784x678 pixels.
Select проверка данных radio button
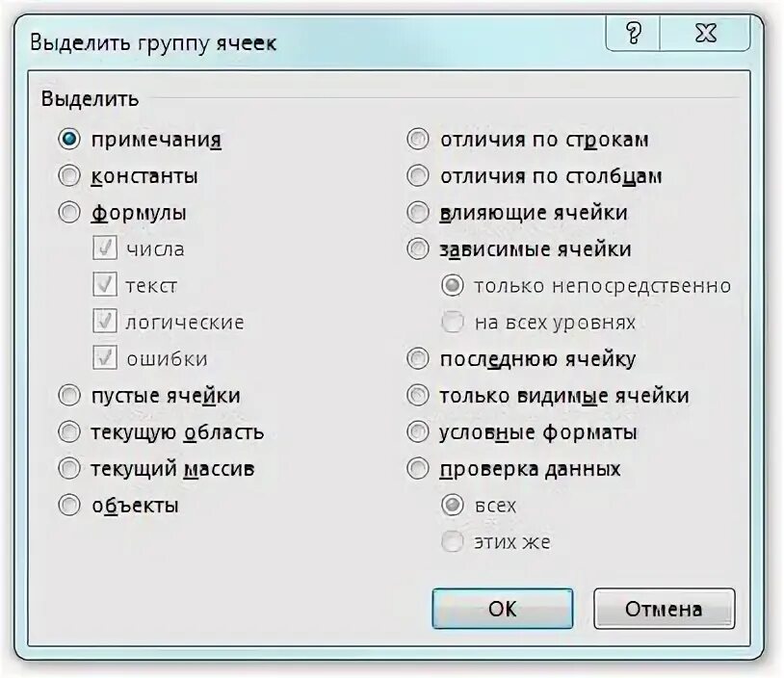418,468
